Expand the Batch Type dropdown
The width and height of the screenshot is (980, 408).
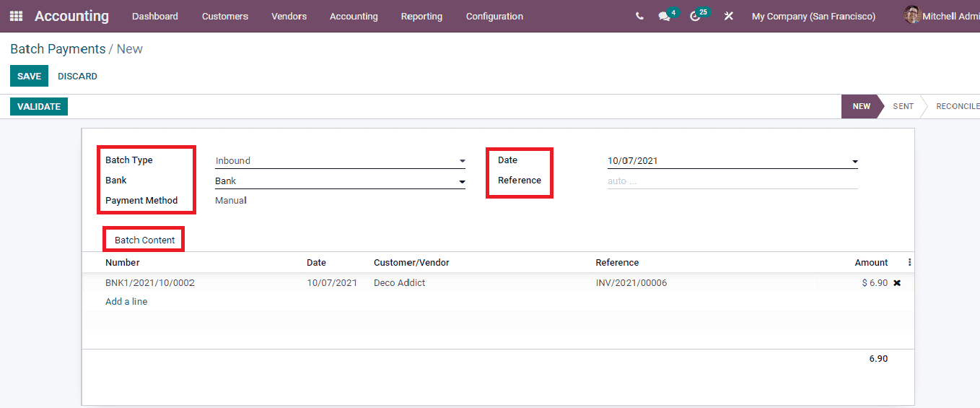point(462,161)
